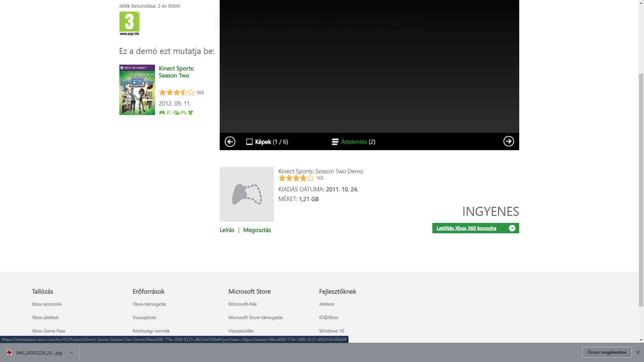Click the previous image arrow in gallery

click(230, 141)
